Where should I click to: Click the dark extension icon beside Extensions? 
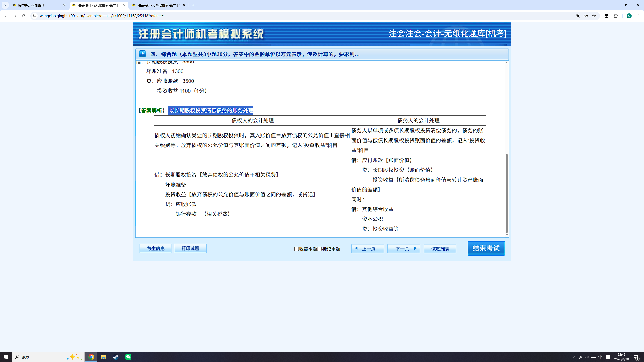pyautogui.click(x=607, y=16)
